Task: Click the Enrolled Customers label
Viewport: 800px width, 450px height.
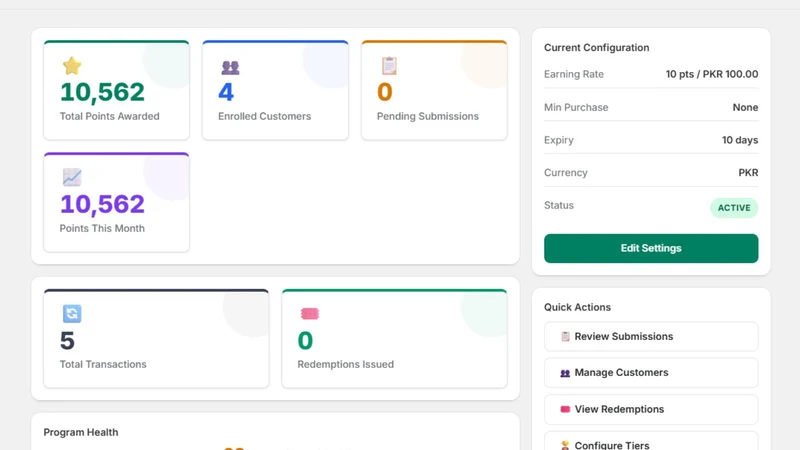Action: [264, 116]
